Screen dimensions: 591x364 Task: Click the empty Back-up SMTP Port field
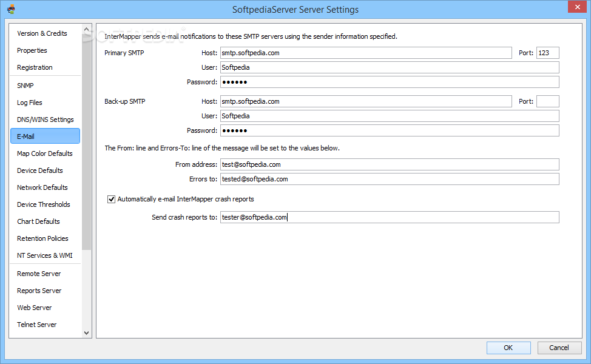(x=548, y=101)
